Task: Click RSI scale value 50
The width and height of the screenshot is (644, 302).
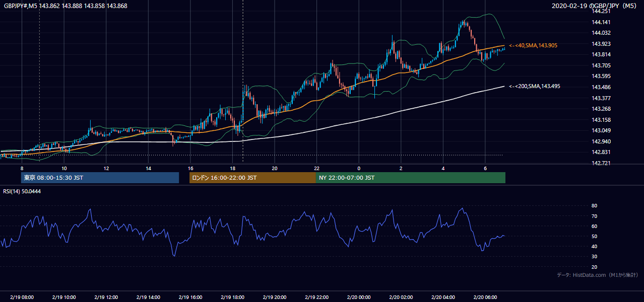Action: click(594, 236)
